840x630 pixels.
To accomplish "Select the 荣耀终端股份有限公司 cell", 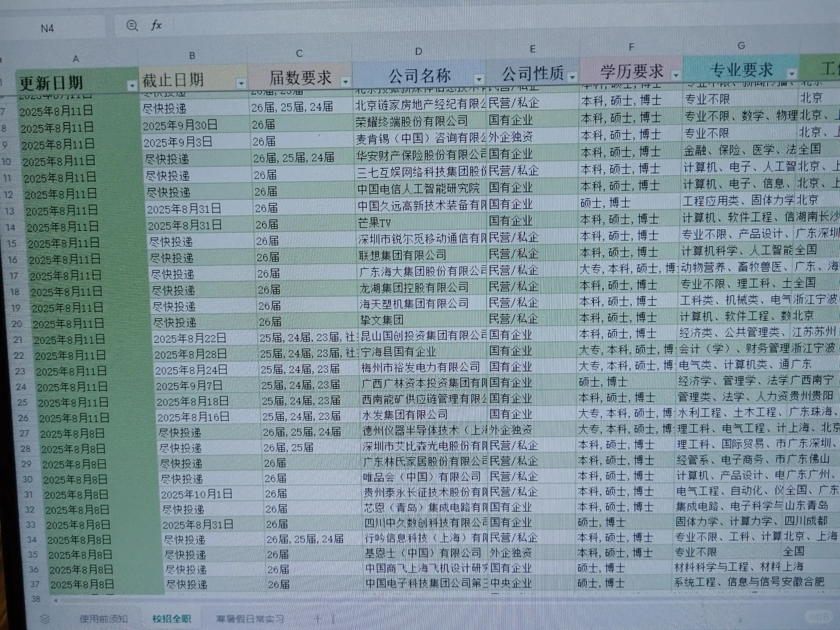I will point(420,121).
